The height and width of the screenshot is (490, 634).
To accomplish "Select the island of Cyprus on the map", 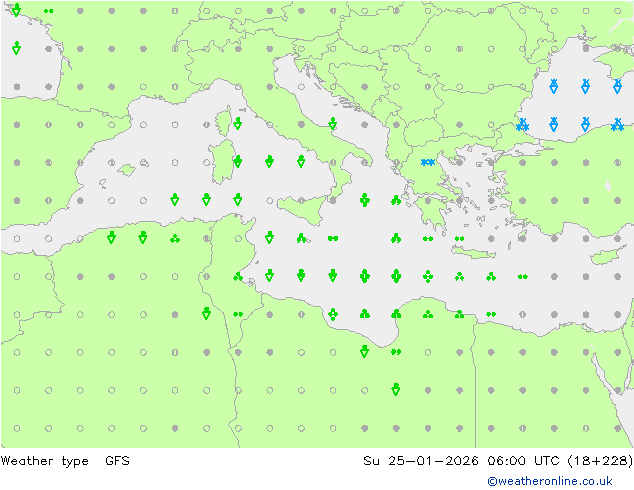I will click(x=607, y=256).
